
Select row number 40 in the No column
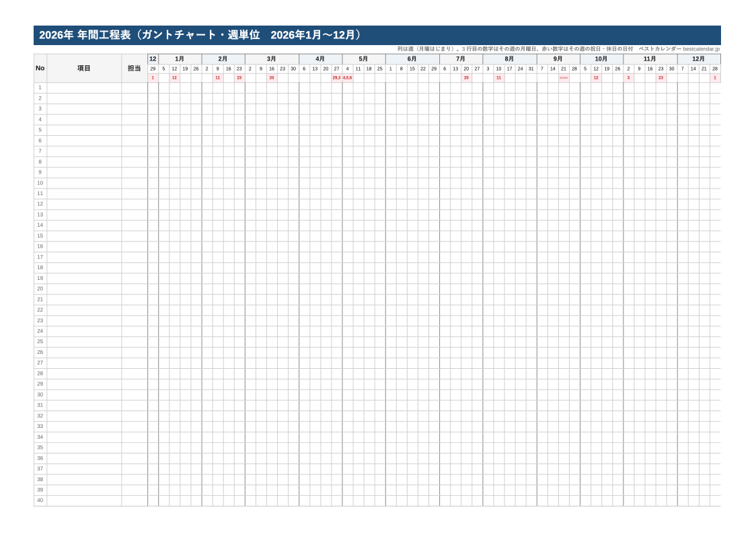tap(40, 500)
